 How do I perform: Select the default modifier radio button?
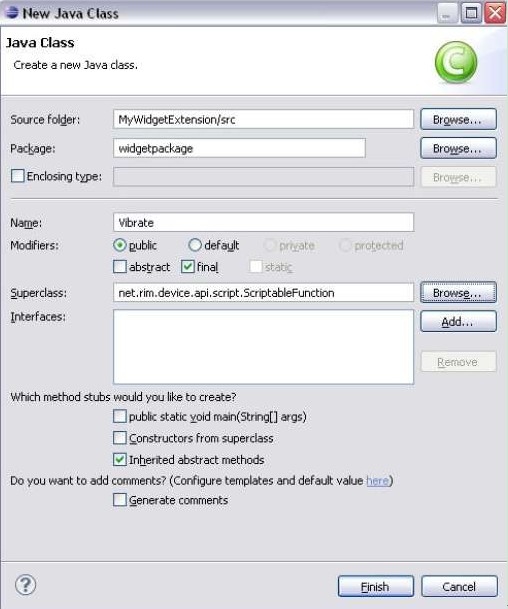(195, 245)
